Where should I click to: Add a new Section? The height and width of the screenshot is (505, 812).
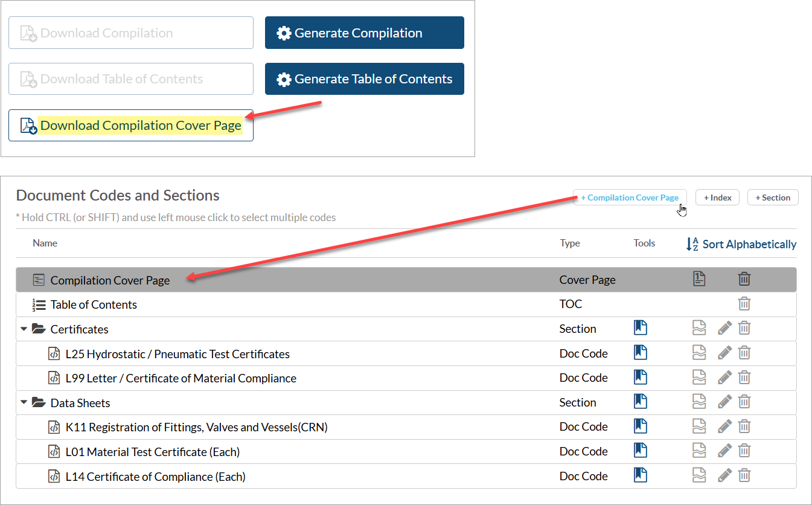click(773, 198)
